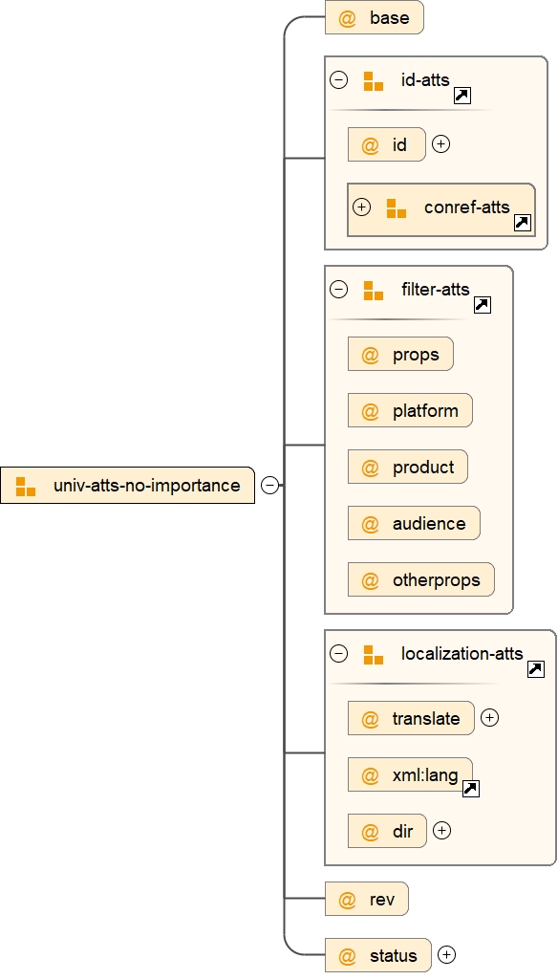Collapse the filter-atts group

point(338,290)
